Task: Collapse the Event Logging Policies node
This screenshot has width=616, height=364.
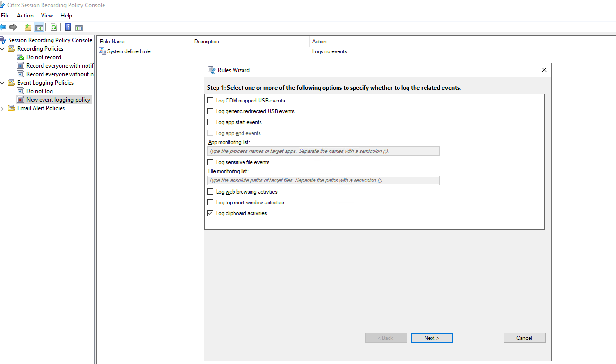Action: [3, 83]
